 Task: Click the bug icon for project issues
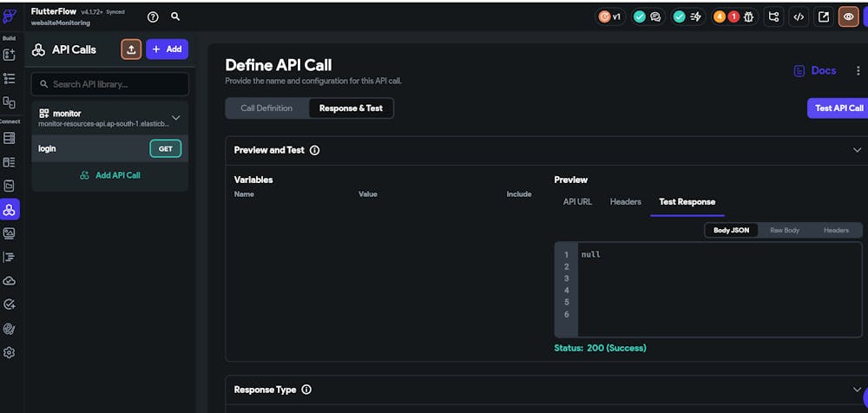(x=748, y=16)
